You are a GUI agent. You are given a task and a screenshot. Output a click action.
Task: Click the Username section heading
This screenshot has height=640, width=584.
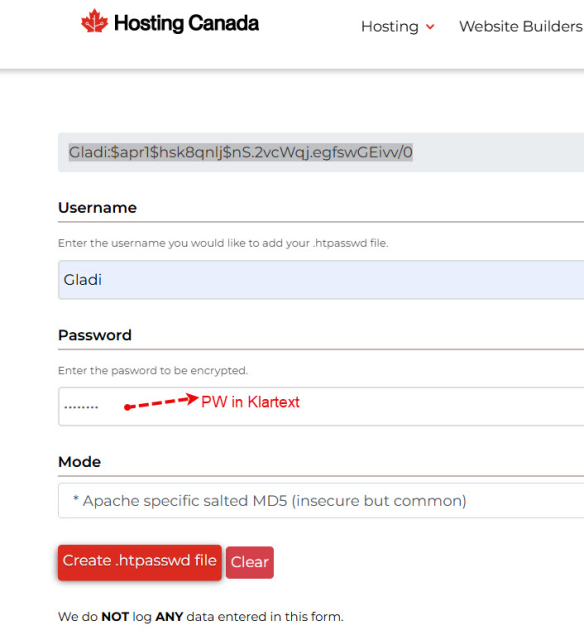point(97,208)
